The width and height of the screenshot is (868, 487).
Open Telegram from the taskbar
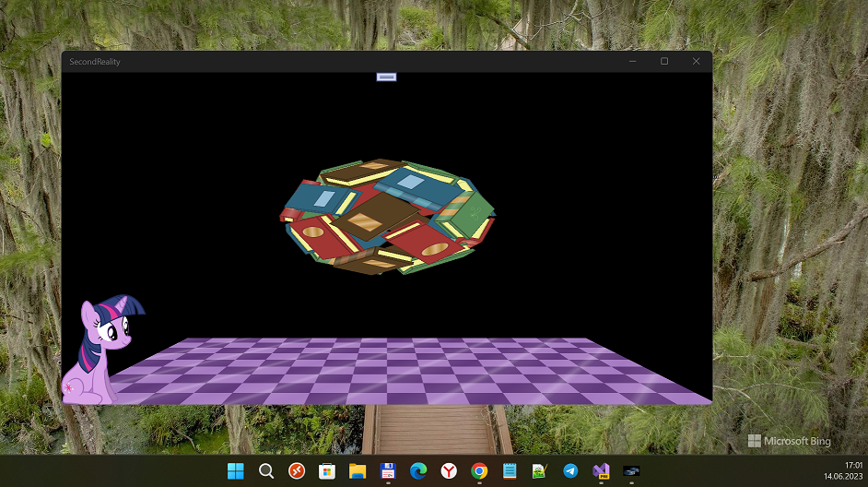(570, 471)
